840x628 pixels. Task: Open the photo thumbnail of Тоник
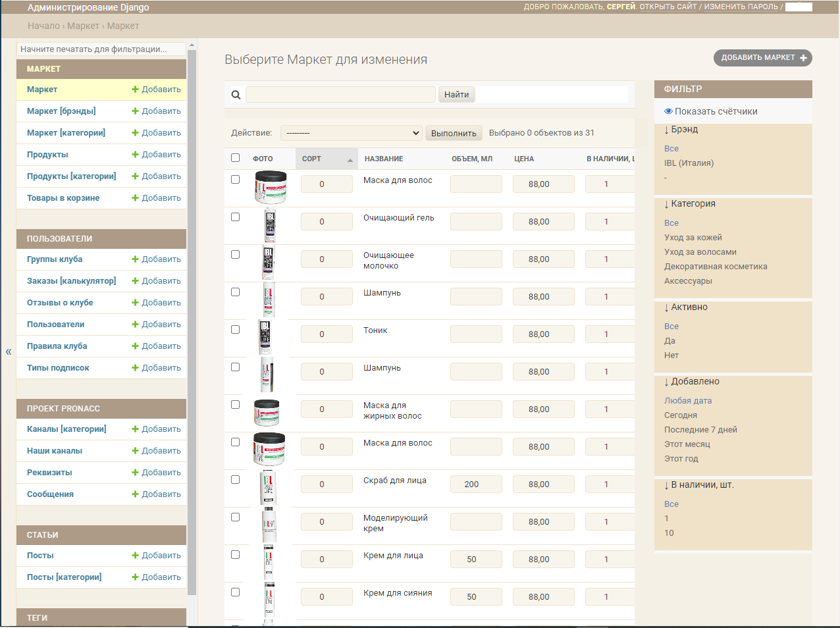click(265, 338)
